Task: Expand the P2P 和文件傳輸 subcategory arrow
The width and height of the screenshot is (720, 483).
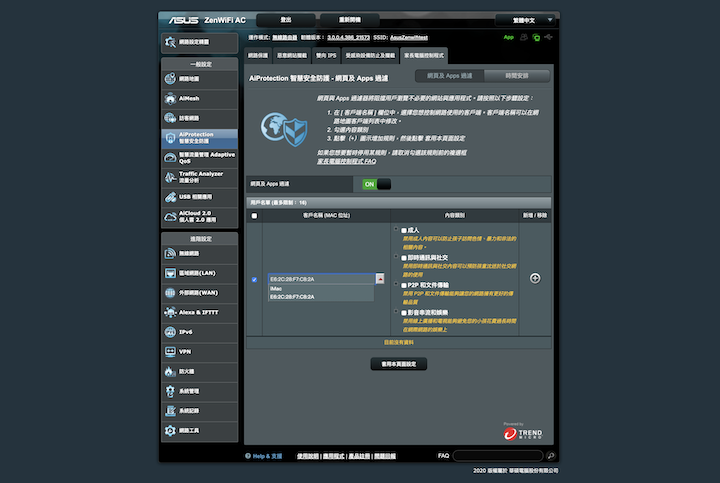Action: [396, 283]
